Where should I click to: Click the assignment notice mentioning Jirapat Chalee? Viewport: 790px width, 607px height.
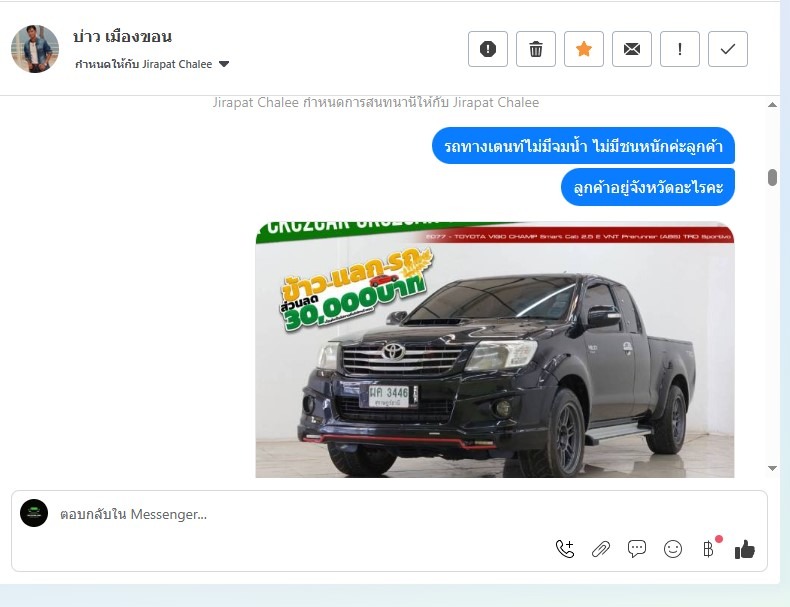376,103
